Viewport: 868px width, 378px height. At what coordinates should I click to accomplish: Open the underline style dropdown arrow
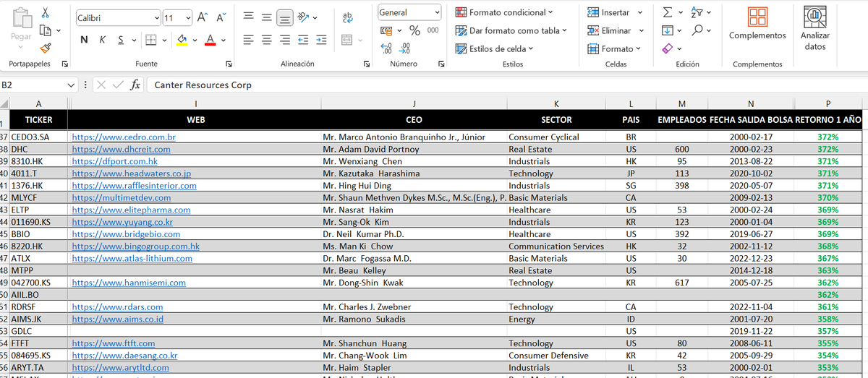click(133, 40)
